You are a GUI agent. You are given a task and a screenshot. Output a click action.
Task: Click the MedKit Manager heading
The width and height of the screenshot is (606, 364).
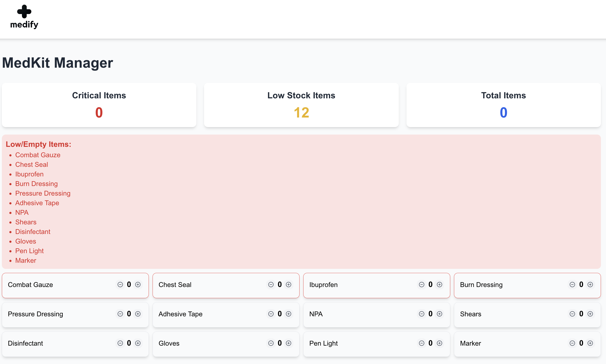coord(58,63)
